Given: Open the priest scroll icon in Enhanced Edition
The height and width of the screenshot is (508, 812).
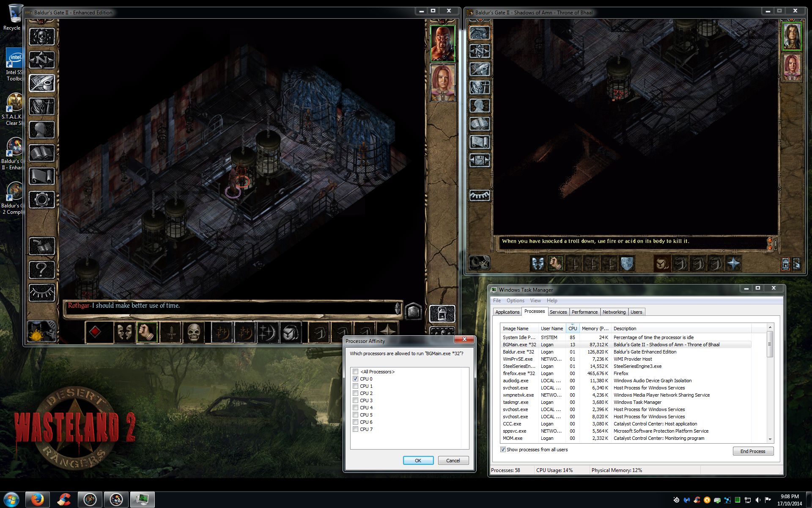Looking at the screenshot, I should 42,176.
